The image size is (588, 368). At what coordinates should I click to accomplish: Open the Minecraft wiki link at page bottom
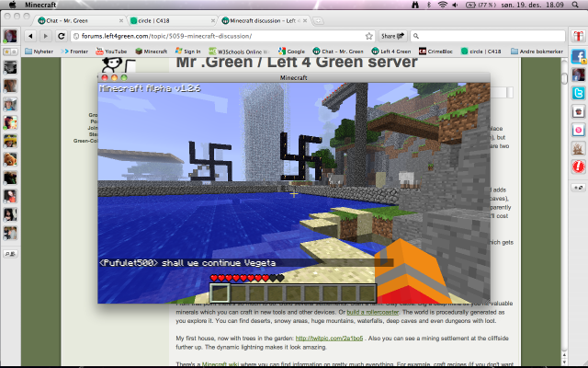[220, 364]
